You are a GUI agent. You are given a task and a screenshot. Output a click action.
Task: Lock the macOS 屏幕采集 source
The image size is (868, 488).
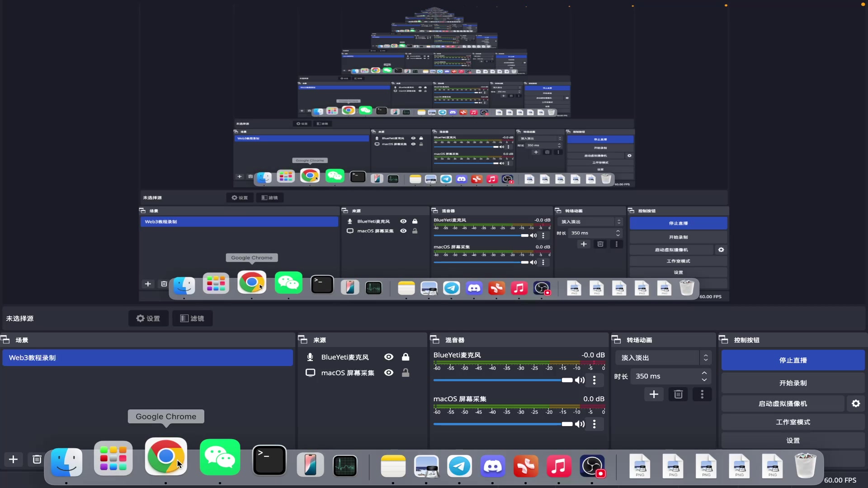click(406, 373)
